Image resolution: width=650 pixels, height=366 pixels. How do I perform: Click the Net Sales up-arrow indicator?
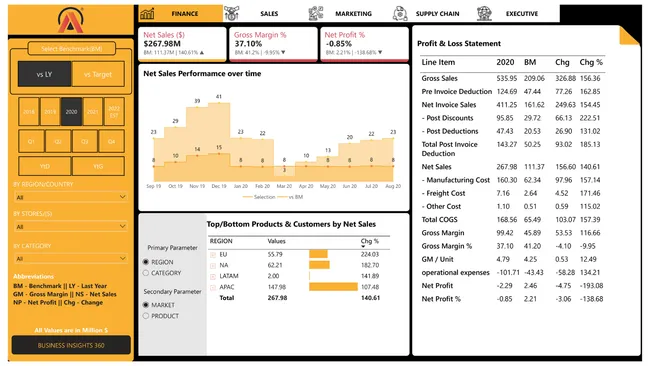(202, 53)
